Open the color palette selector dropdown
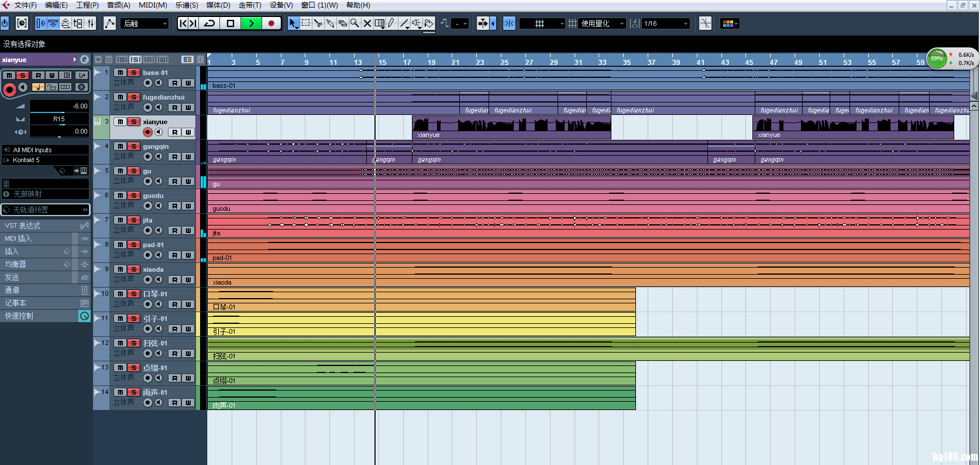 pyautogui.click(x=730, y=23)
